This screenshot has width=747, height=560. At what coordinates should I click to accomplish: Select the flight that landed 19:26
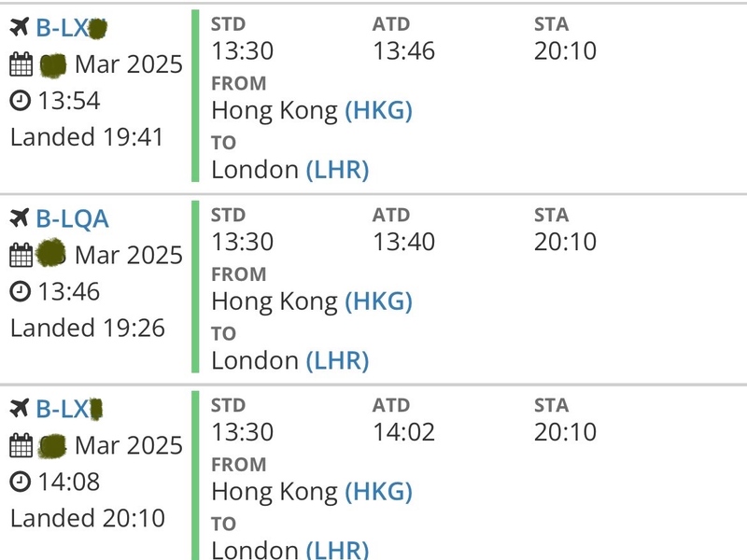tap(373, 289)
